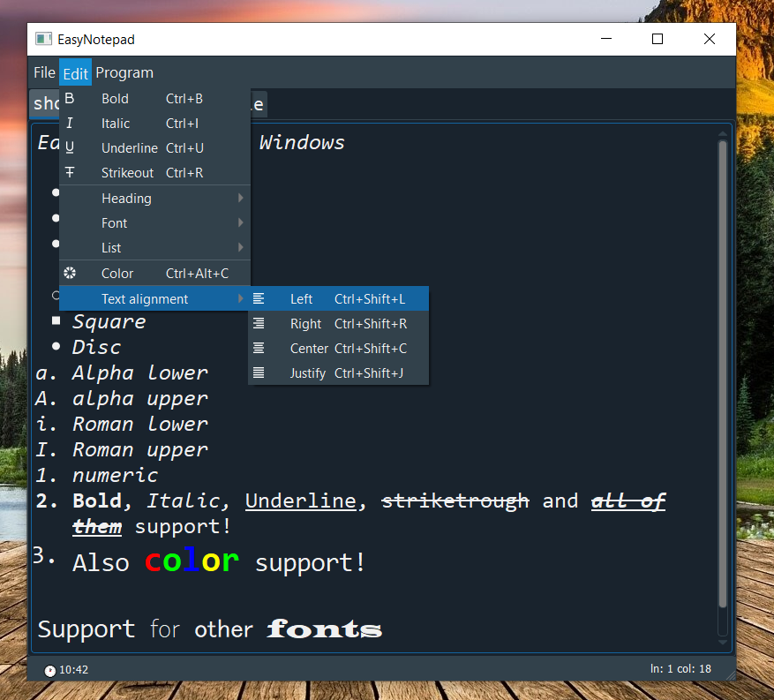This screenshot has width=774, height=700.
Task: Open the Program menu
Action: pyautogui.click(x=124, y=72)
